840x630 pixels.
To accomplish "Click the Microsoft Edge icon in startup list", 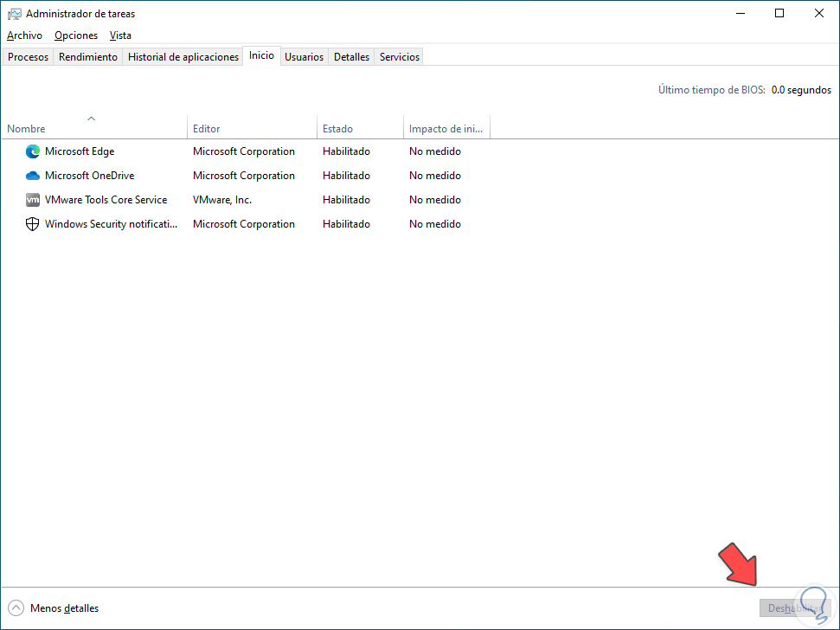I will point(33,151).
